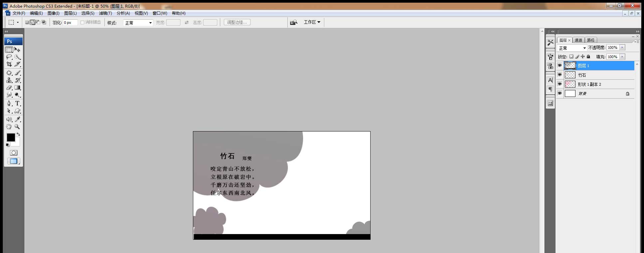Select the History Brush tool
The height and width of the screenshot is (253, 644).
18,80
